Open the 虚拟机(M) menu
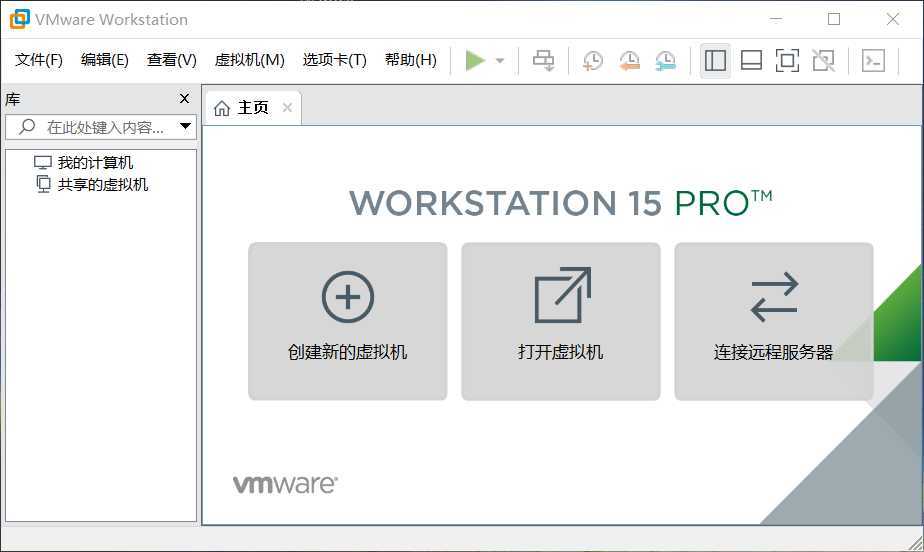The width and height of the screenshot is (924, 552). coord(249,60)
